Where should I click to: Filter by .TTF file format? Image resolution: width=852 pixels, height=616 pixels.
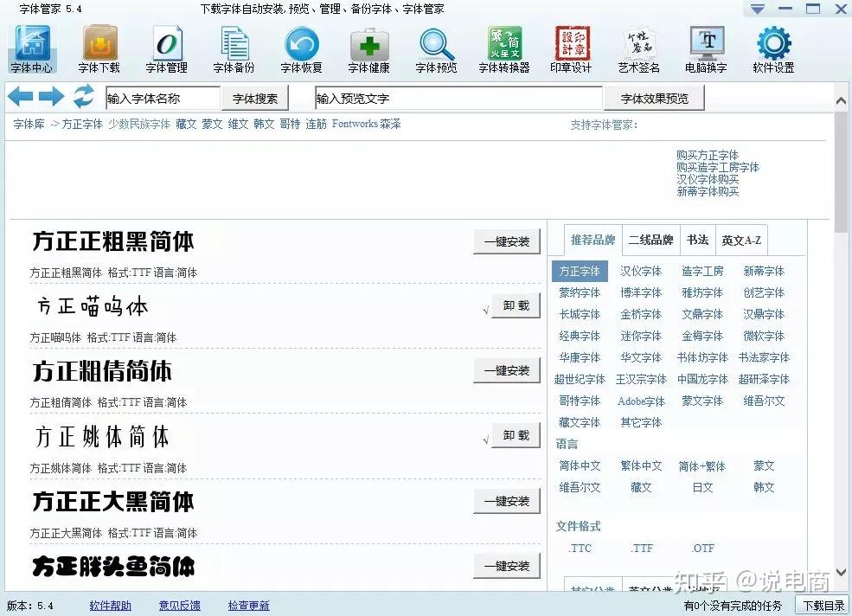[641, 548]
